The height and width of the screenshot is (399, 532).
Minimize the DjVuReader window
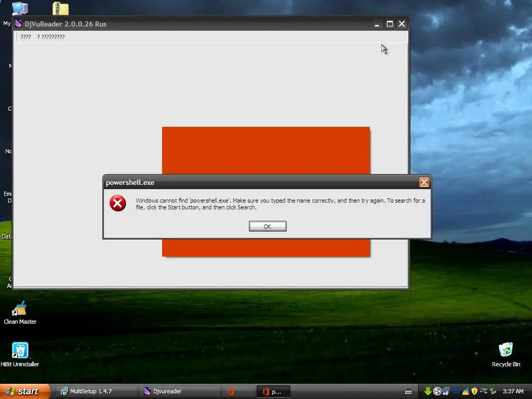tap(377, 24)
